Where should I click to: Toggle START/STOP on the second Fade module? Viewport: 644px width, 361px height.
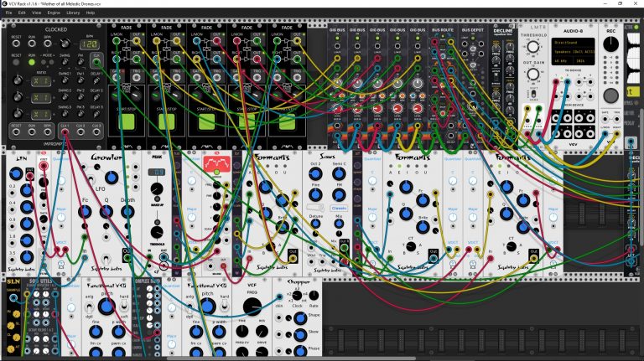[x=167, y=122]
